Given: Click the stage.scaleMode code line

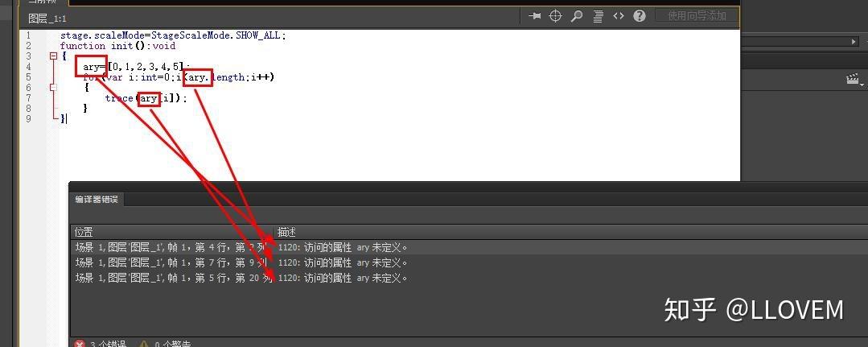Looking at the screenshot, I should click(173, 35).
